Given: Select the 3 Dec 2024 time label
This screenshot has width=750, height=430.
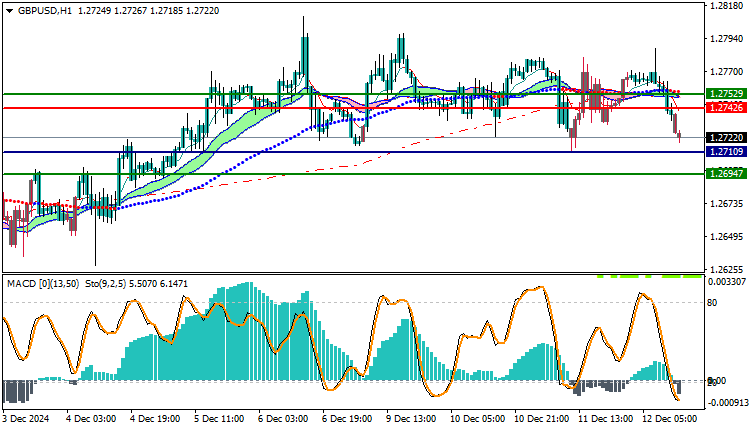Looking at the screenshot, I should click(x=26, y=419).
